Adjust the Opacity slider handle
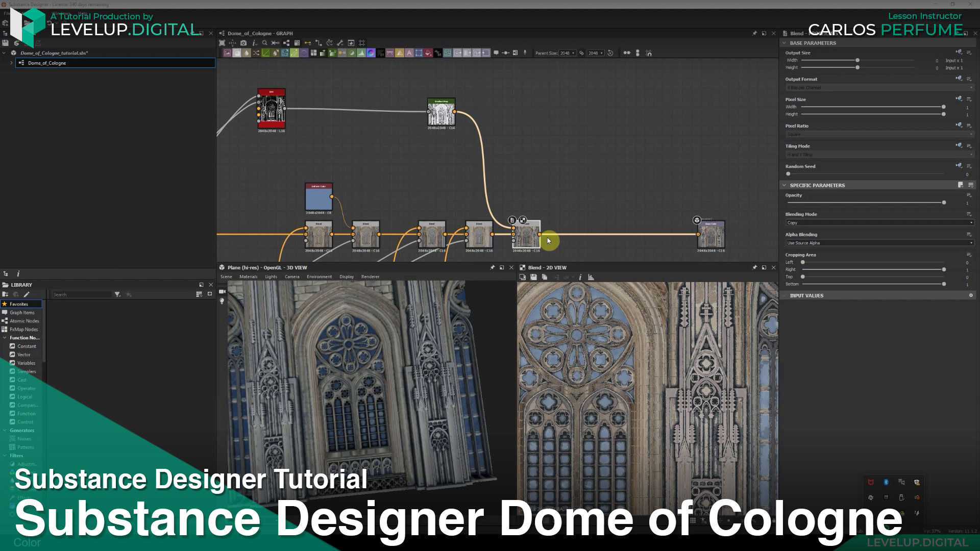Screen dimensions: 980x551 [x=944, y=203]
